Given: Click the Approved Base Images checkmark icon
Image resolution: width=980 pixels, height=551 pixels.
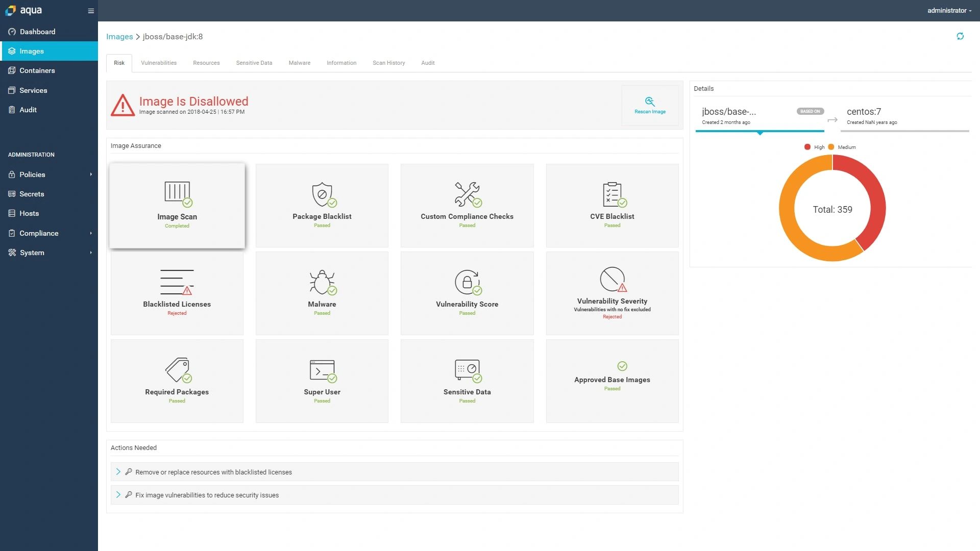Looking at the screenshot, I should 622,366.
